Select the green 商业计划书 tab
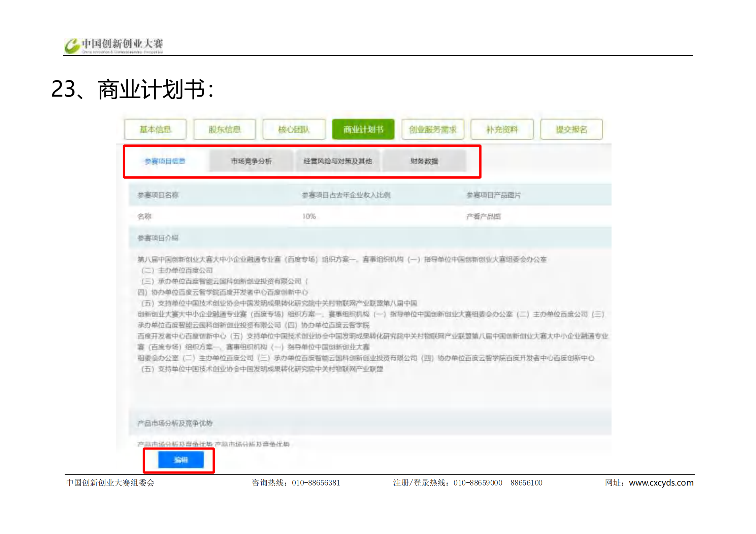This screenshot has width=756, height=534. (x=363, y=130)
